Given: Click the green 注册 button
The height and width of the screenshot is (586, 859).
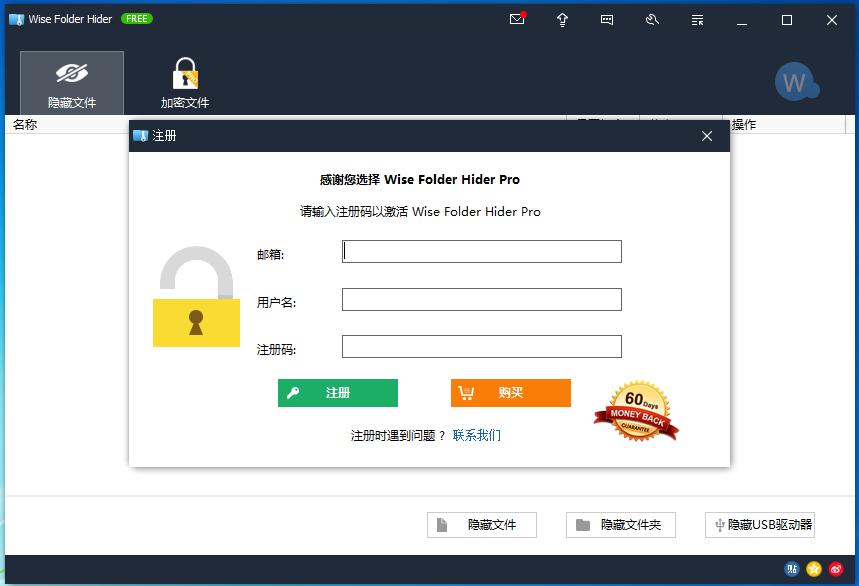Looking at the screenshot, I should point(337,393).
